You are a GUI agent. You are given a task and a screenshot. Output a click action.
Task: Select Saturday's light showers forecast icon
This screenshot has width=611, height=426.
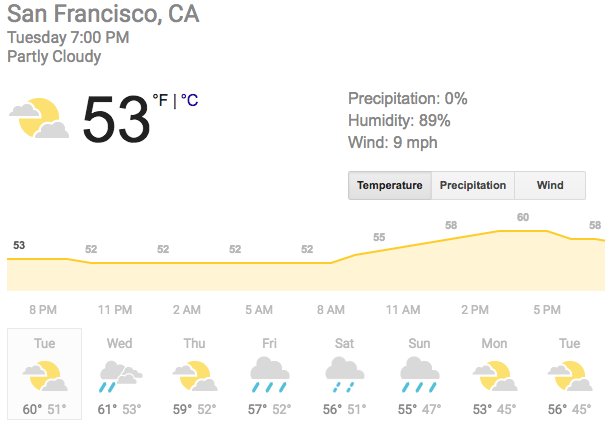344,375
